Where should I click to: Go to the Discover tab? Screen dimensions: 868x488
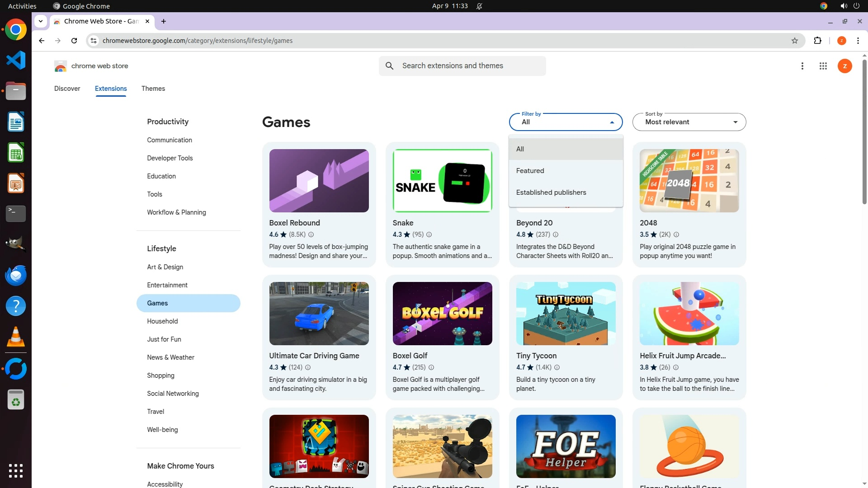67,89
